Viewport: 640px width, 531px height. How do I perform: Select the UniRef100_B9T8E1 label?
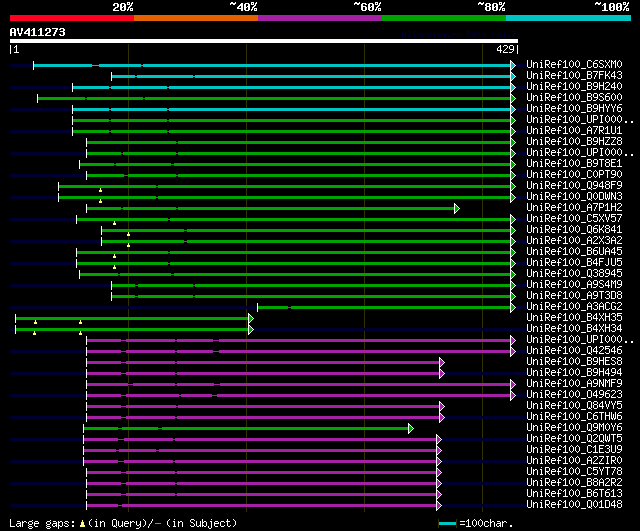(x=574, y=164)
